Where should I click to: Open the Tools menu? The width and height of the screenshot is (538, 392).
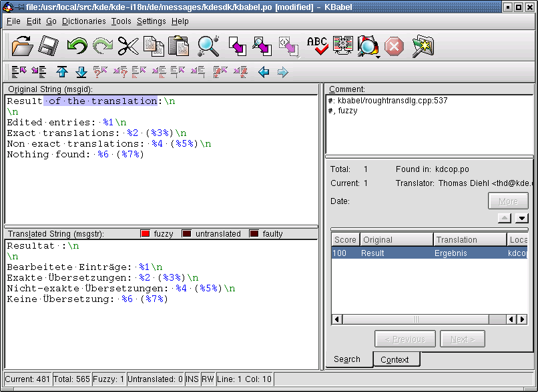click(x=121, y=21)
